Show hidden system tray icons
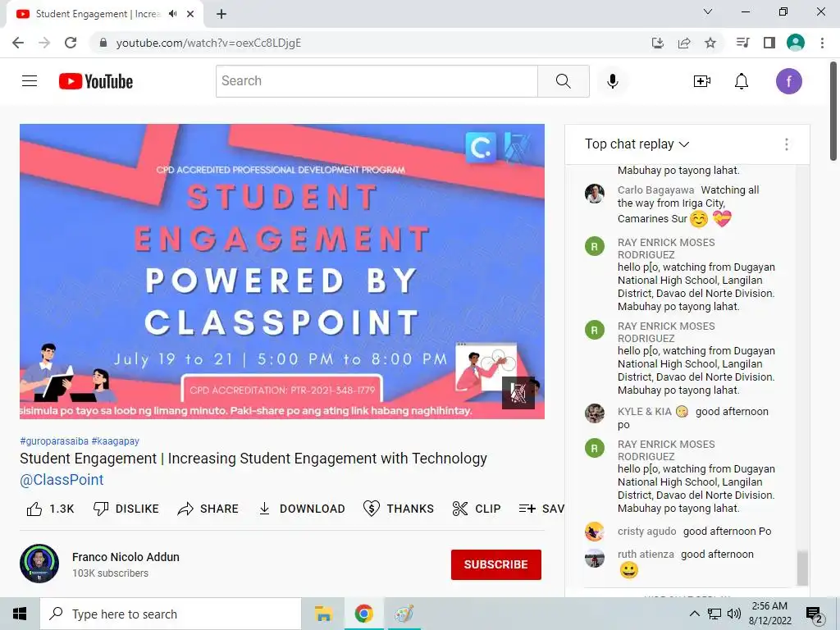The width and height of the screenshot is (840, 630). tap(694, 614)
